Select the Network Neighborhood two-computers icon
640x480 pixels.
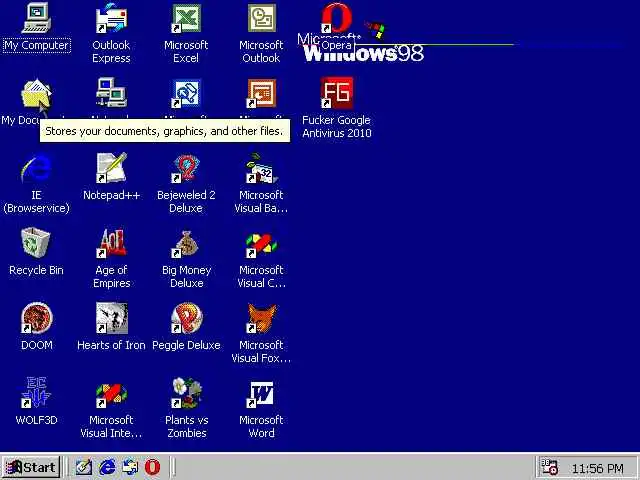111,93
